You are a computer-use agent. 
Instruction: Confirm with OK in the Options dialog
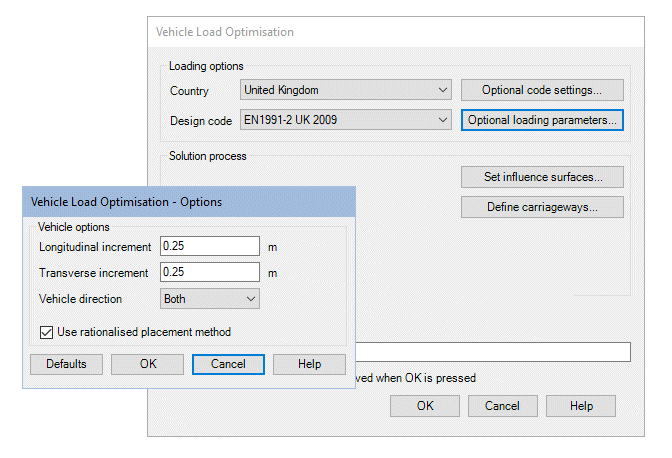click(x=147, y=364)
